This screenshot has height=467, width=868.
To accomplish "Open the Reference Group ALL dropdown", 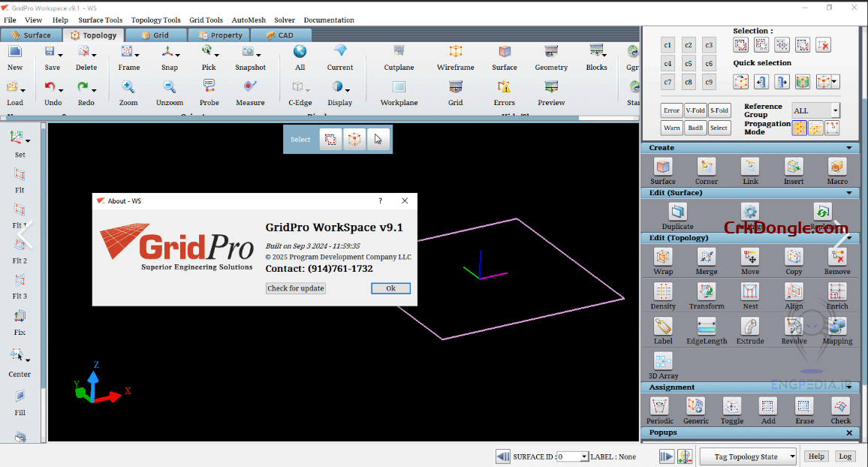I will pos(815,110).
